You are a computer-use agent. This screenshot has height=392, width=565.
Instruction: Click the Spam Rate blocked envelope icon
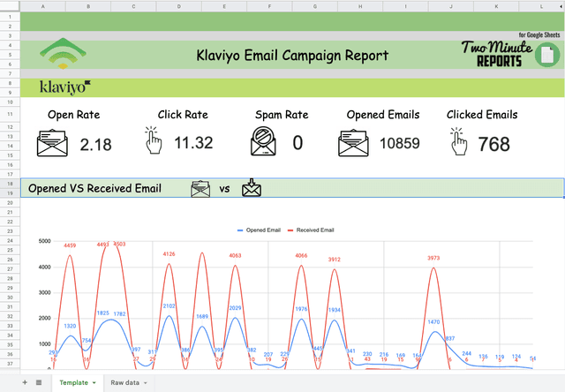tap(263, 141)
